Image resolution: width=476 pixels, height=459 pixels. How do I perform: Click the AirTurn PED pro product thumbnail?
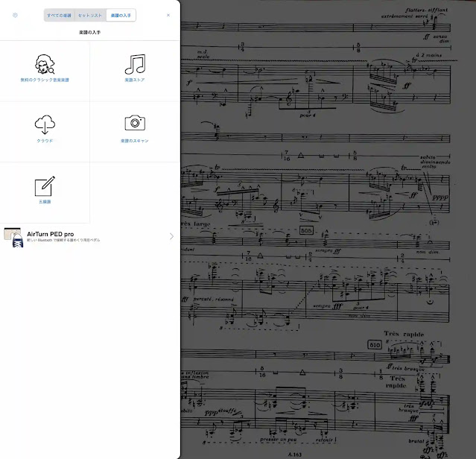[13, 237]
